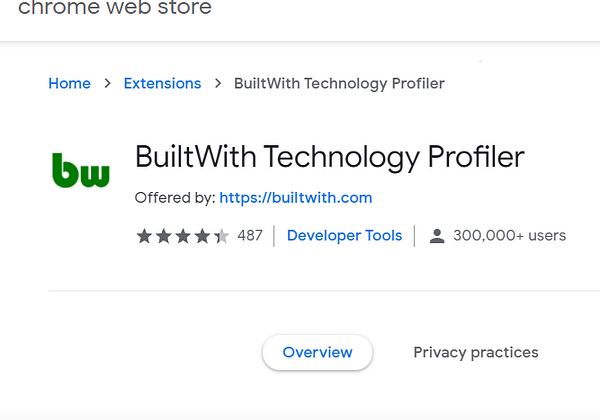The width and height of the screenshot is (600, 420).
Task: Click the BuiltWith Technology Profiler main heading
Action: tap(329, 157)
